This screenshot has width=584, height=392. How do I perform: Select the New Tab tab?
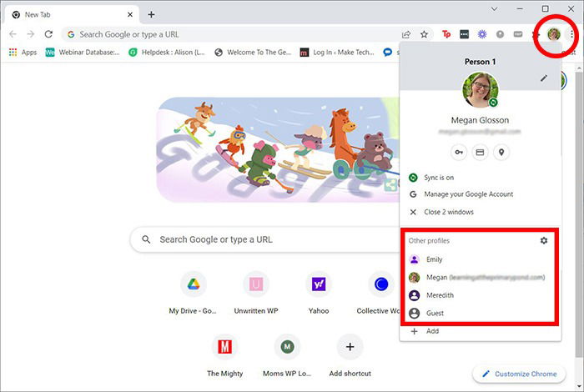[x=72, y=14]
